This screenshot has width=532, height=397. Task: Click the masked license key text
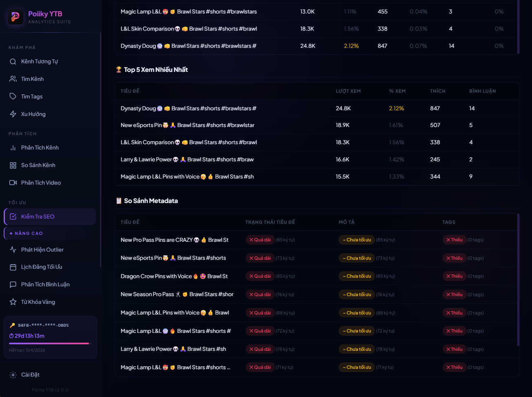click(x=43, y=326)
